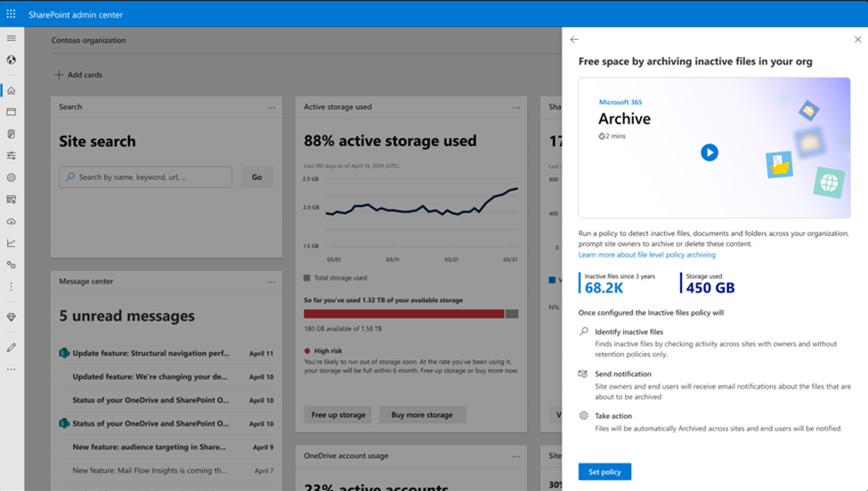The width and height of the screenshot is (868, 491).
Task: Open message 'Updated feature: We're changing your de...'
Action: 166,376
